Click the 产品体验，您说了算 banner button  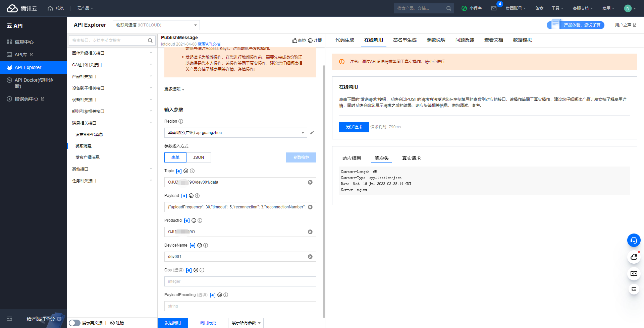(576, 25)
